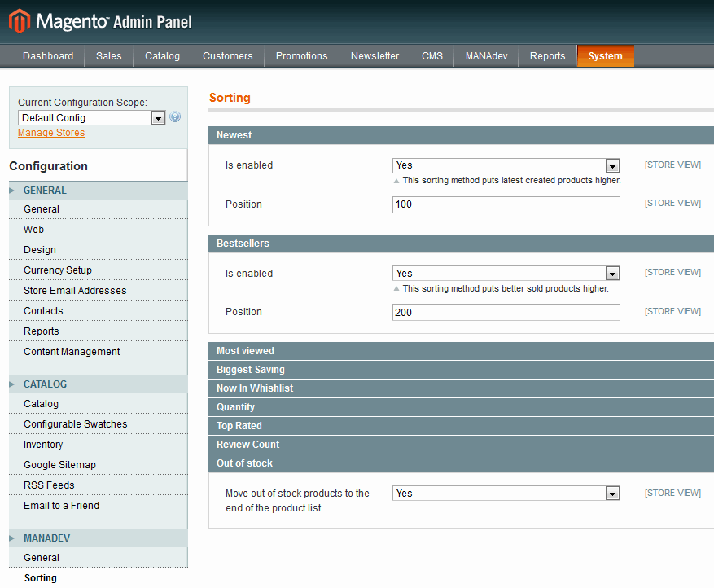Expand the Biggest Saving section

(461, 370)
